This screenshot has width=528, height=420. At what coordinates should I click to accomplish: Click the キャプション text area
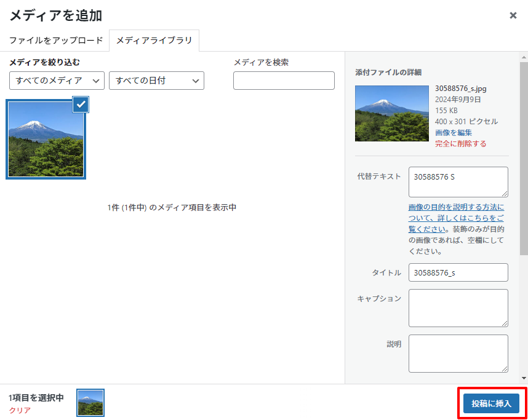point(458,308)
